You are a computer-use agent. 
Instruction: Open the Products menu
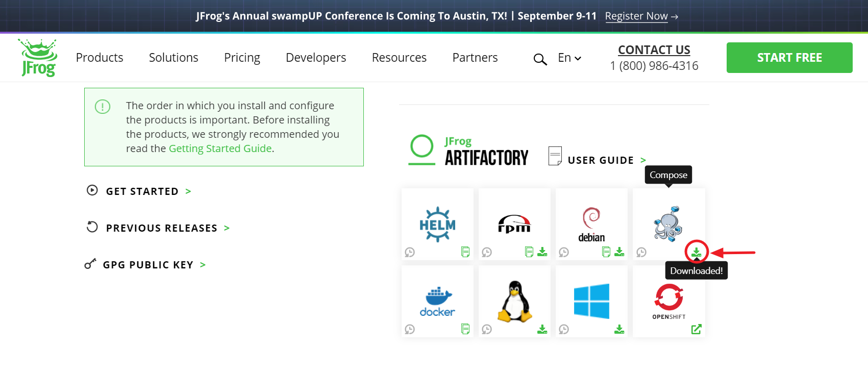click(x=100, y=58)
